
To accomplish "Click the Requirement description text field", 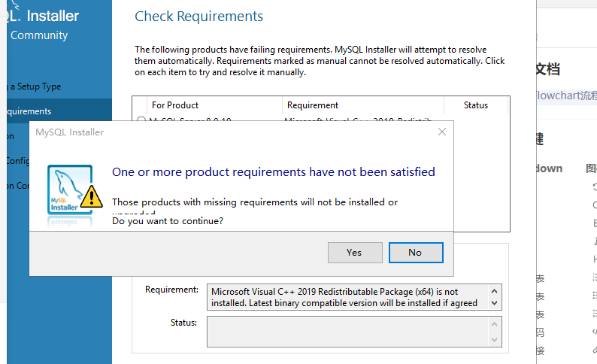I will (x=348, y=297).
